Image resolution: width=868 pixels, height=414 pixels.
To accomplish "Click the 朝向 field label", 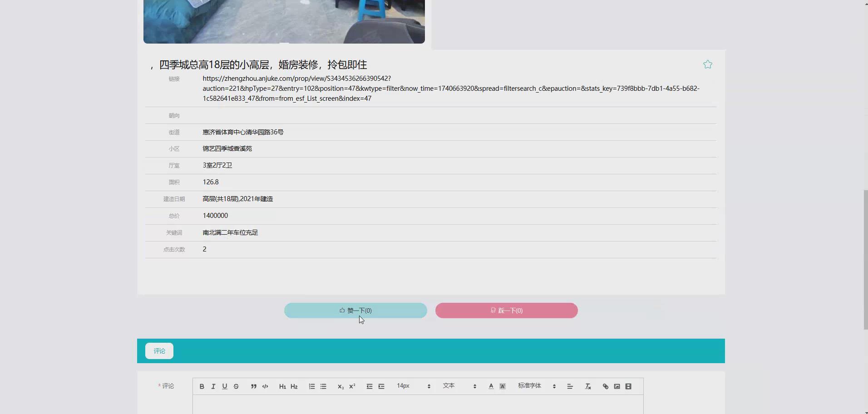I will click(174, 116).
